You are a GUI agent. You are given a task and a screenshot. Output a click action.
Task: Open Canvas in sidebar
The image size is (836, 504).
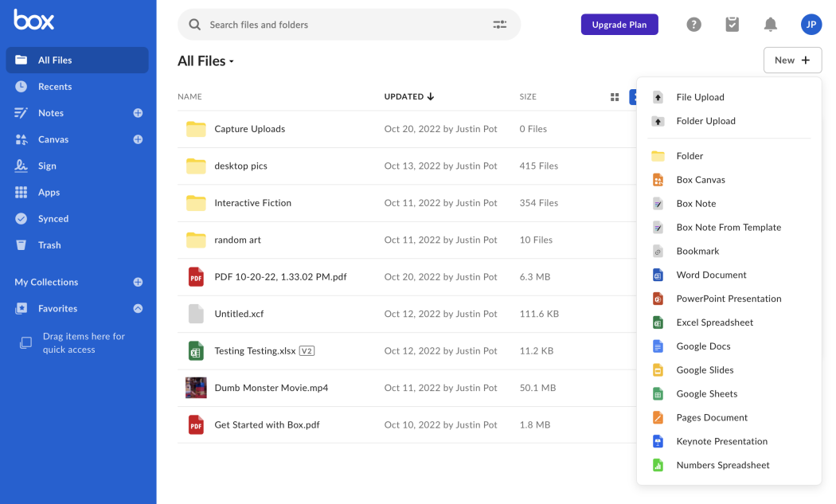[53, 139]
